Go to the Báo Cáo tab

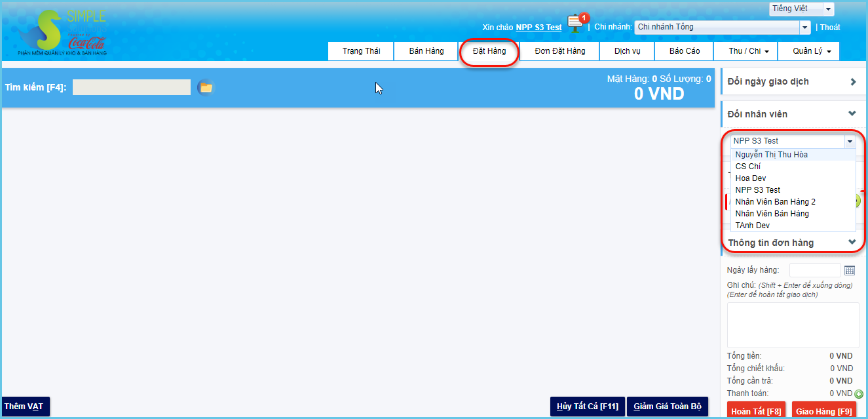pos(685,51)
